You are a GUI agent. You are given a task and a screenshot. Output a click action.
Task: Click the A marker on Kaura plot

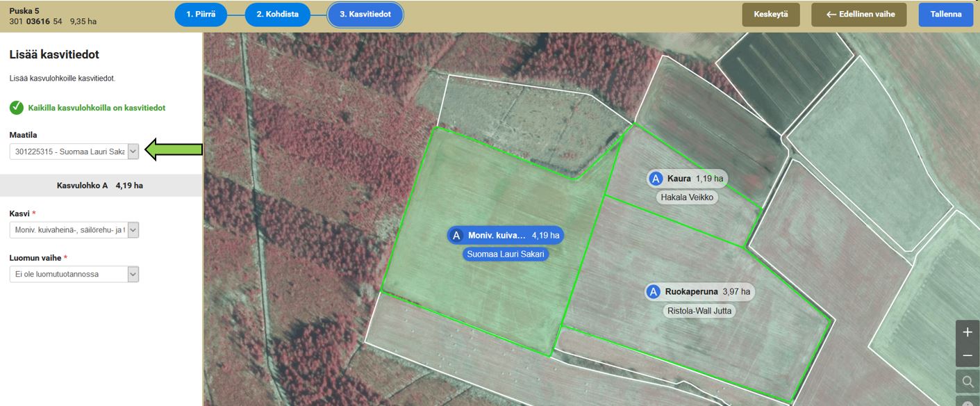(655, 179)
